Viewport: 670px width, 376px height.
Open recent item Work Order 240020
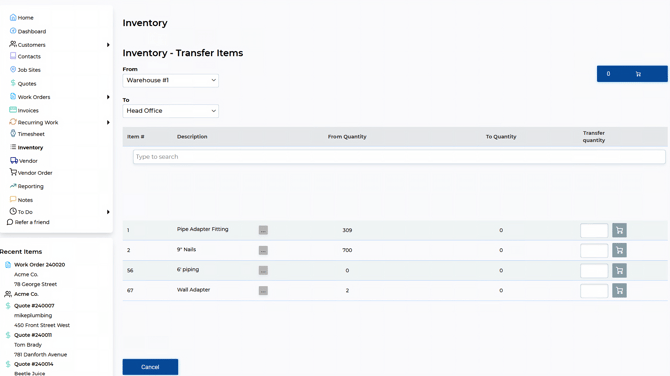[39, 264]
